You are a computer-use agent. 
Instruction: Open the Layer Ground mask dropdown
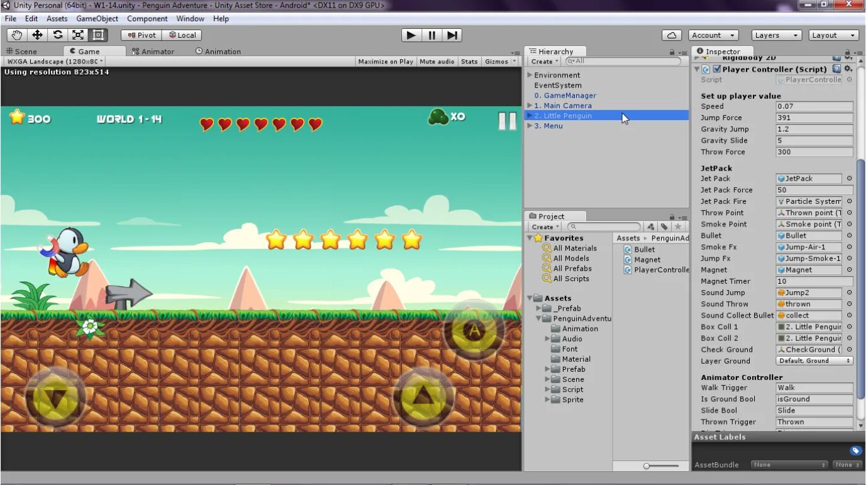pyautogui.click(x=815, y=361)
